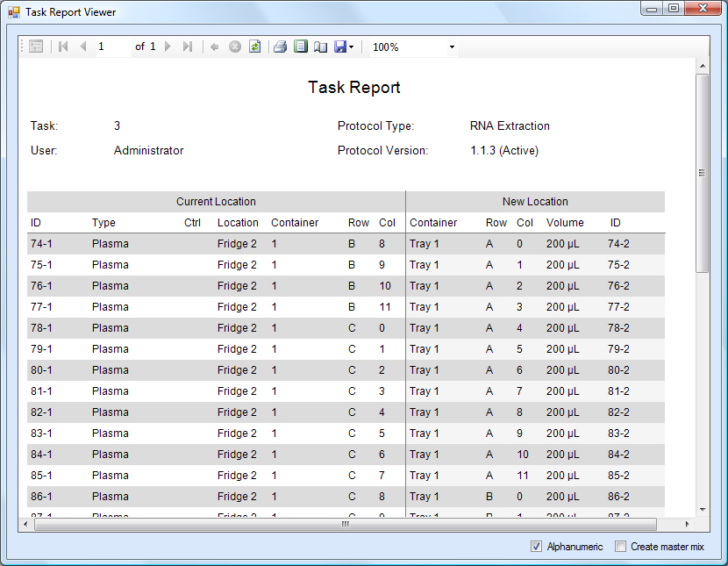The height and width of the screenshot is (566, 728).
Task: Click sample ID 86-1 cell
Action: tap(41, 497)
